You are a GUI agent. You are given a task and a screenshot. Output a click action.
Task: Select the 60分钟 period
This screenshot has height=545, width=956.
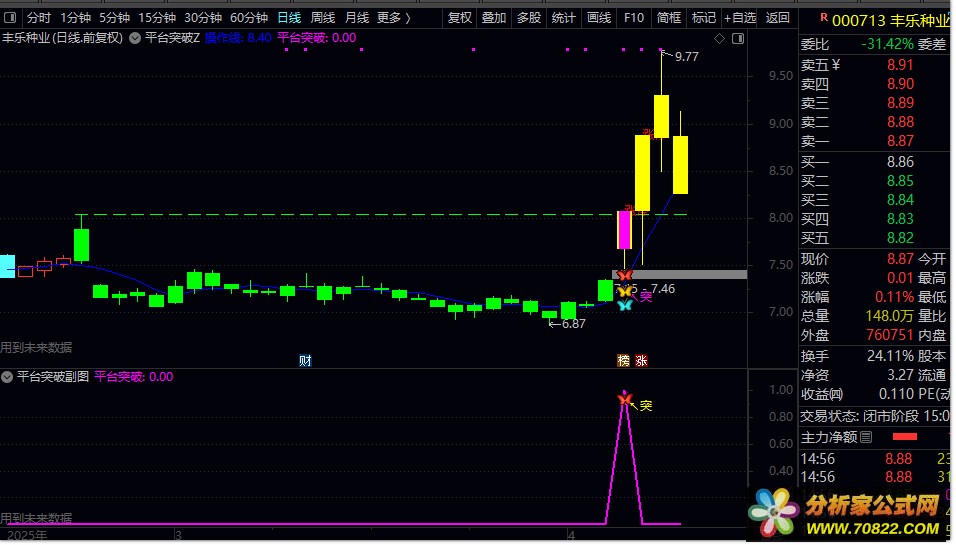pos(249,18)
